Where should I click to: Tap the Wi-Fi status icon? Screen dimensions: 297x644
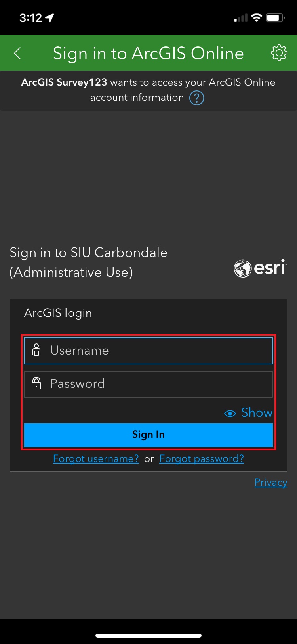(257, 18)
